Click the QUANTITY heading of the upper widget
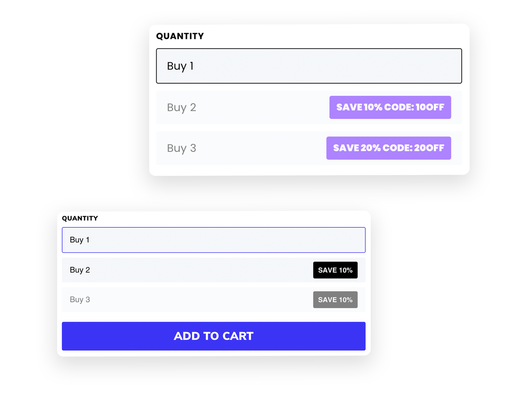Viewport: 511px width, 420px height. (x=180, y=36)
